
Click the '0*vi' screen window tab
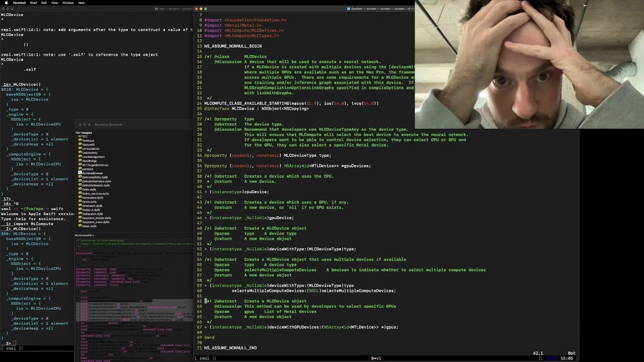(x=377, y=358)
